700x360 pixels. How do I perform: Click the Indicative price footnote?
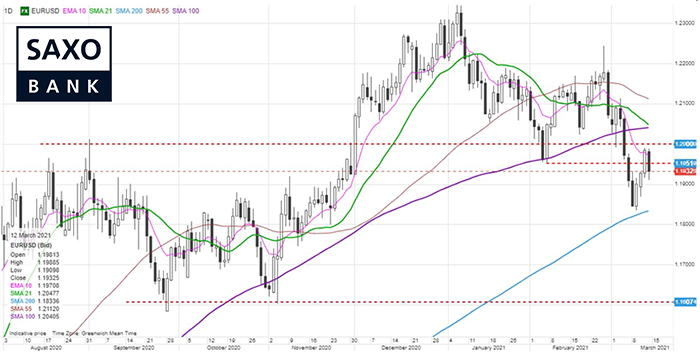(x=29, y=333)
